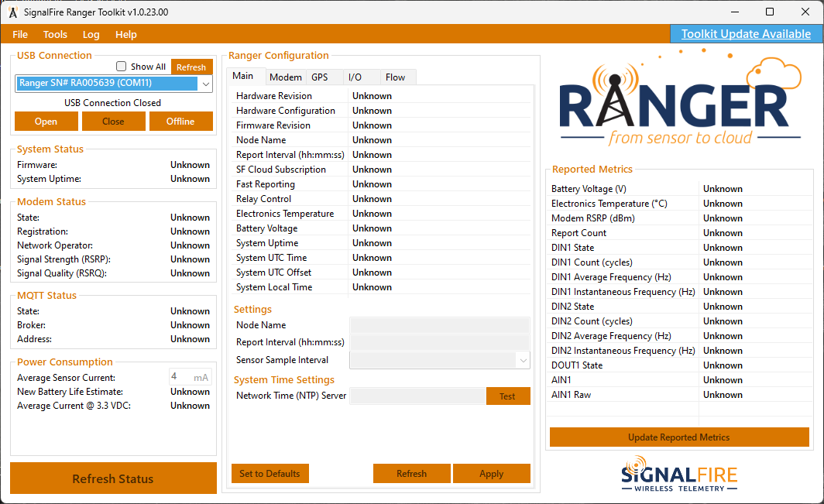Click the USB Connection Closed status text

pos(113,103)
